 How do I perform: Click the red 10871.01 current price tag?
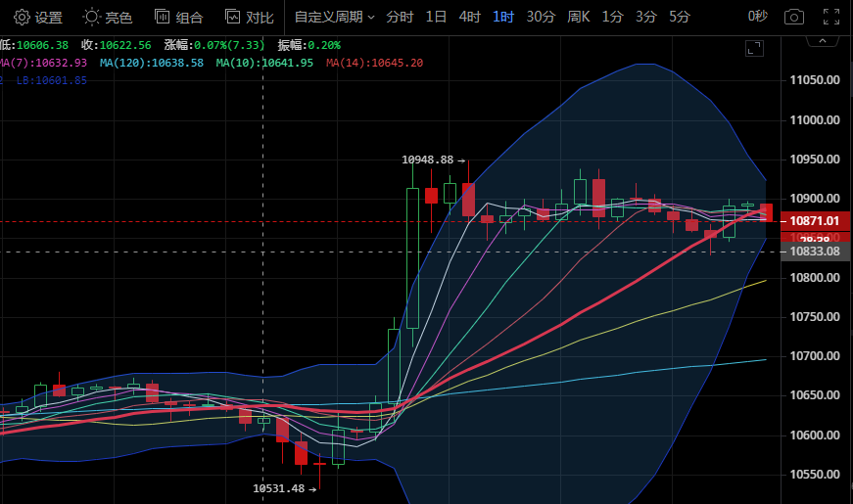coord(816,221)
